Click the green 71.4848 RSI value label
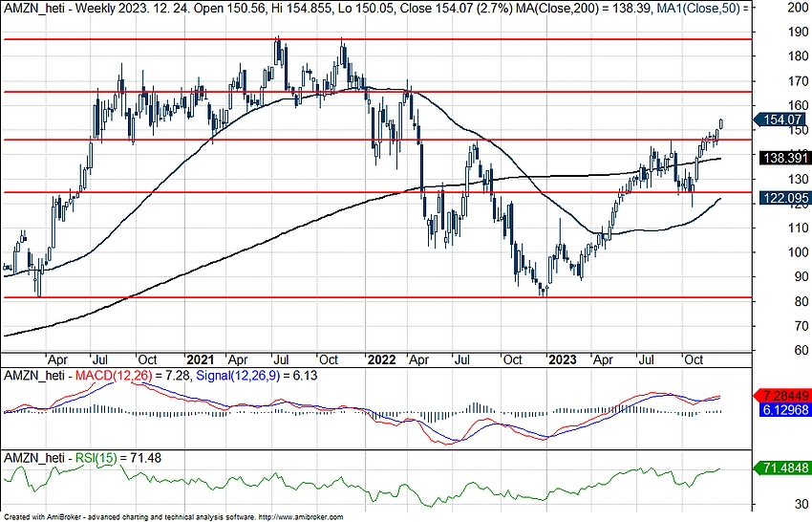The width and height of the screenshot is (812, 522). [x=782, y=468]
